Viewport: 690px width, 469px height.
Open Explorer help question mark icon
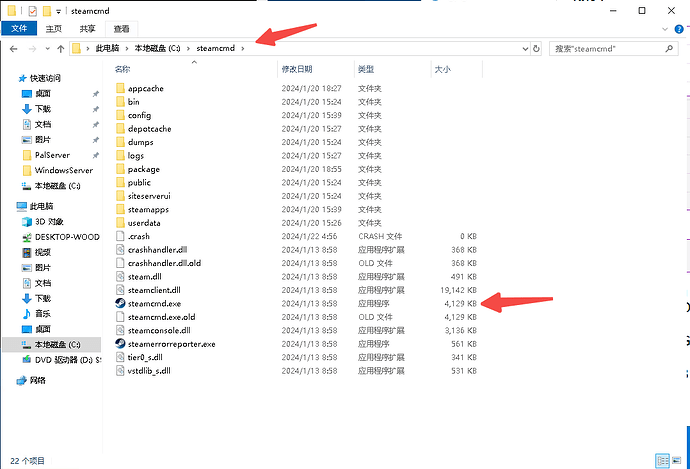(x=679, y=29)
